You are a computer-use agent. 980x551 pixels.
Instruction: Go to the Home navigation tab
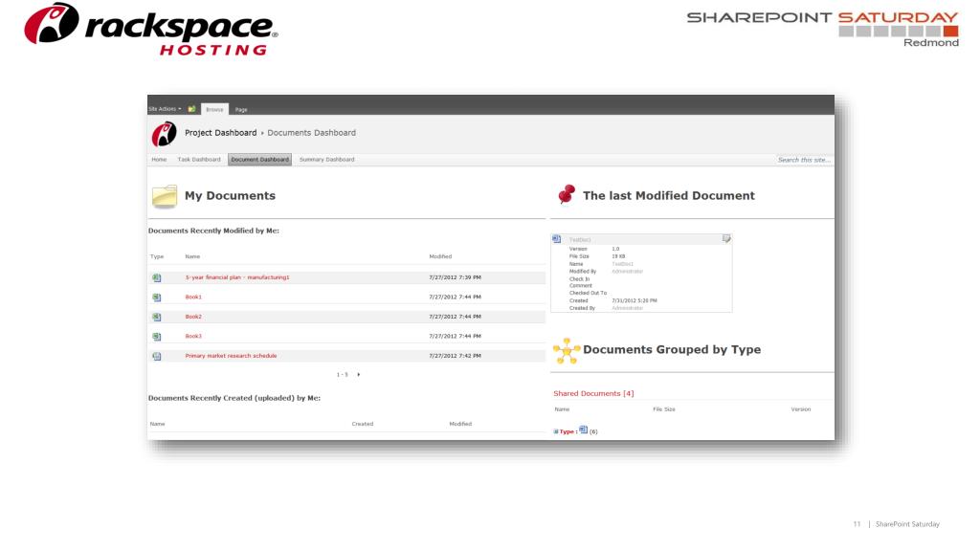(x=159, y=160)
